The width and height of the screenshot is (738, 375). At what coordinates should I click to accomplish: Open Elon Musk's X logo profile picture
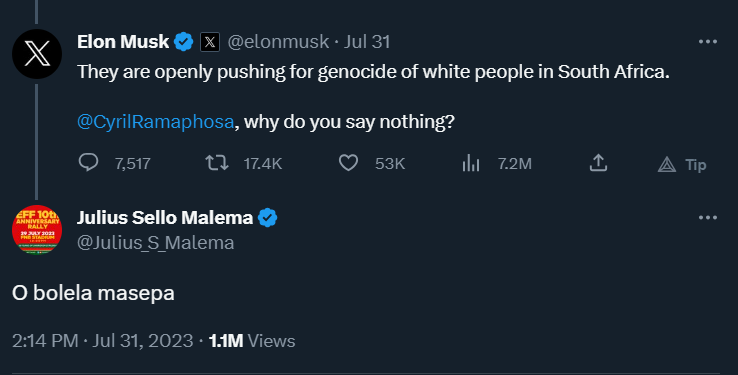coord(37,54)
